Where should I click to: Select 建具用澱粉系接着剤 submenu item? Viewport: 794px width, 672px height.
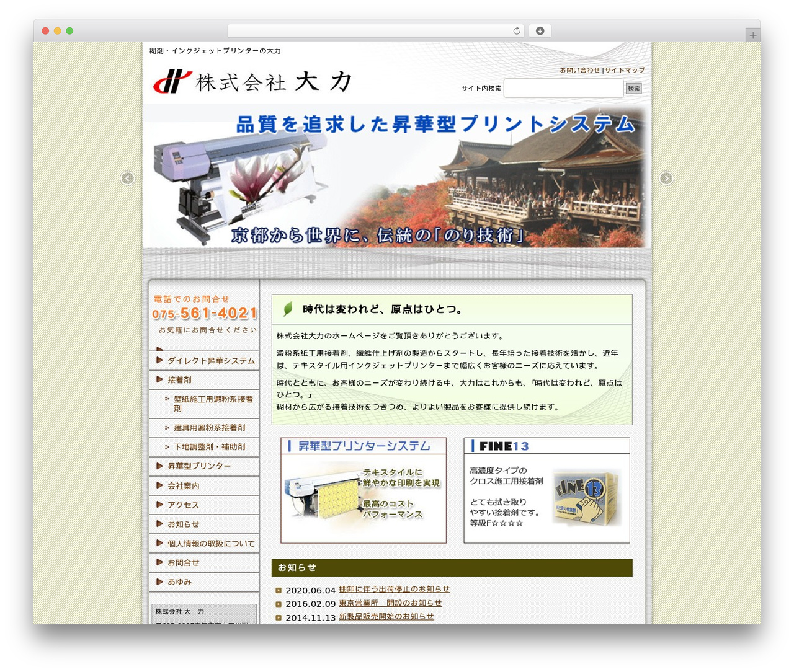[x=204, y=428]
